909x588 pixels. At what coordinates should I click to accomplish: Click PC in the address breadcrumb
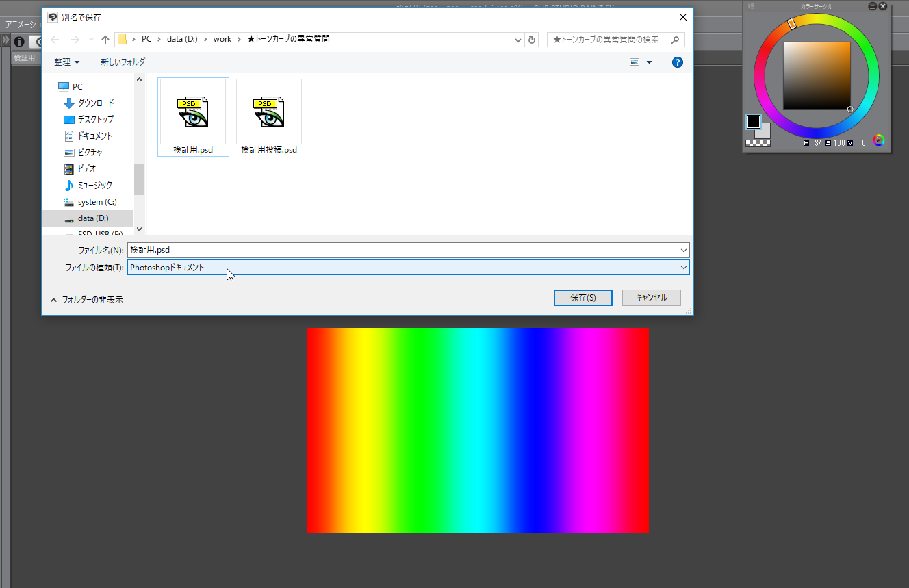(146, 40)
